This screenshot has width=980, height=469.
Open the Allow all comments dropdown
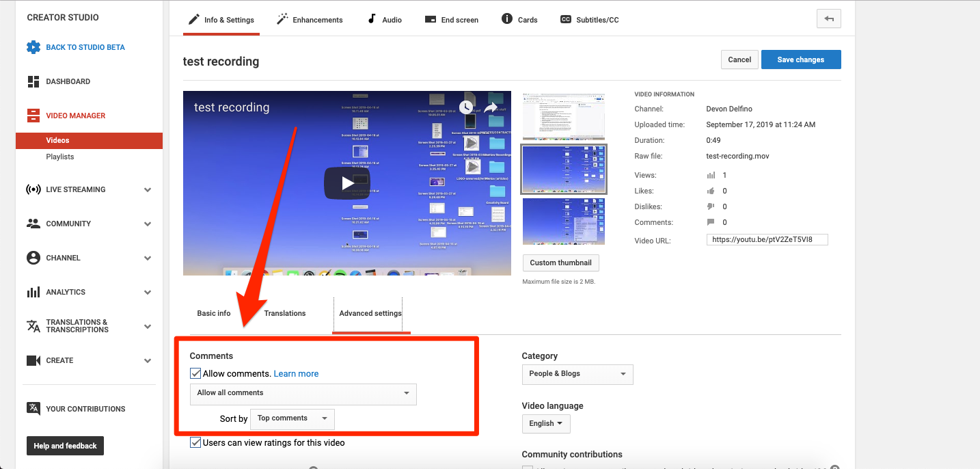point(303,394)
